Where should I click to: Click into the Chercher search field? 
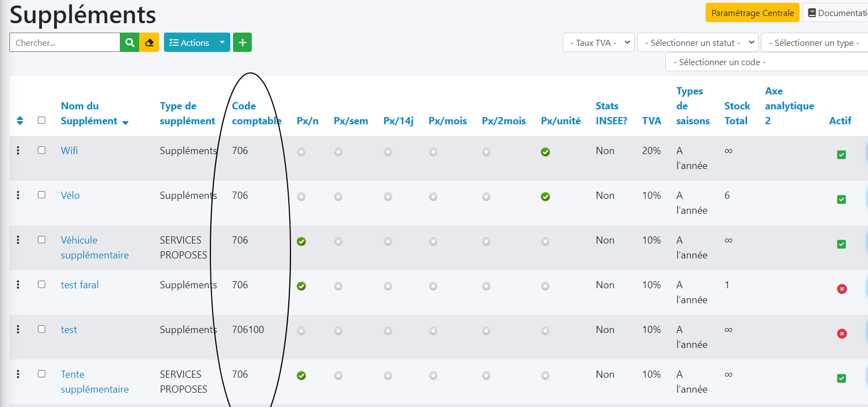pyautogui.click(x=65, y=43)
